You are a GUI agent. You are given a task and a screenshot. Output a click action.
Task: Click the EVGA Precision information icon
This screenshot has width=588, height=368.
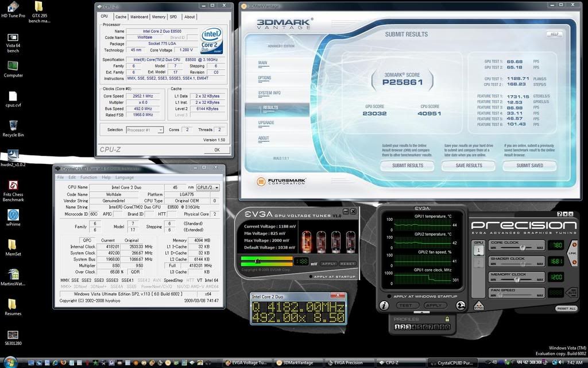click(384, 306)
